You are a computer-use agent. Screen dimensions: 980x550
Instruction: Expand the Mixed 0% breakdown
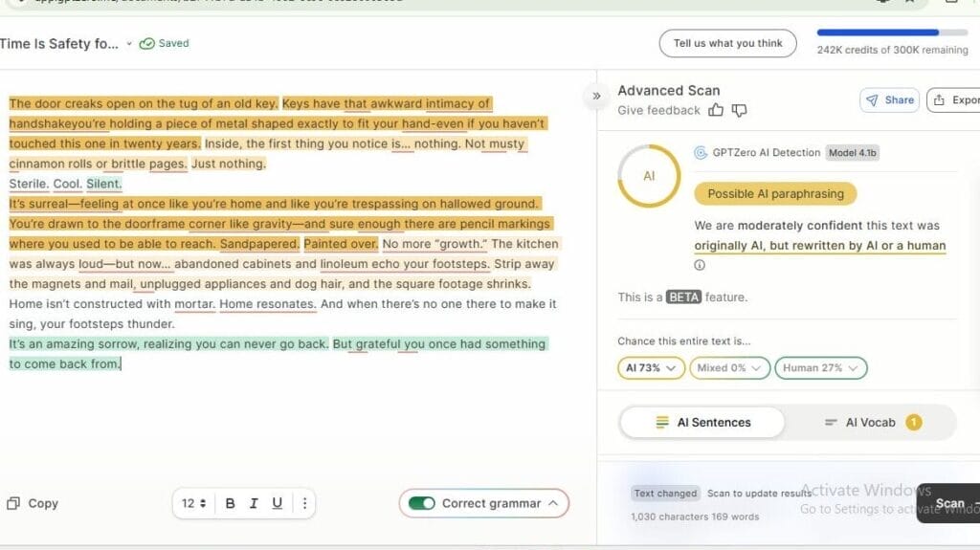coord(729,367)
